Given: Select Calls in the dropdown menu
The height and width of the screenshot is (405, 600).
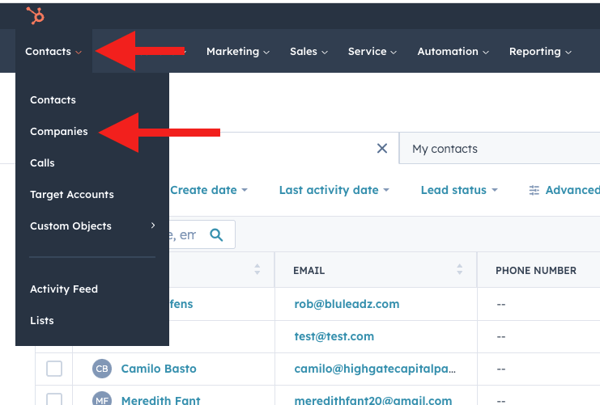Looking at the screenshot, I should click(42, 163).
